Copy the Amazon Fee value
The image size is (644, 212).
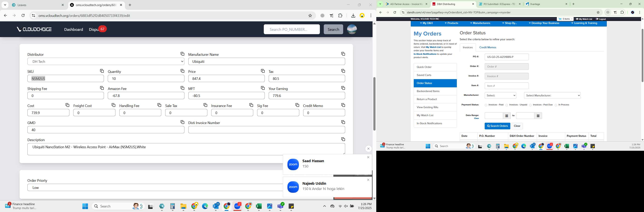click(x=182, y=88)
